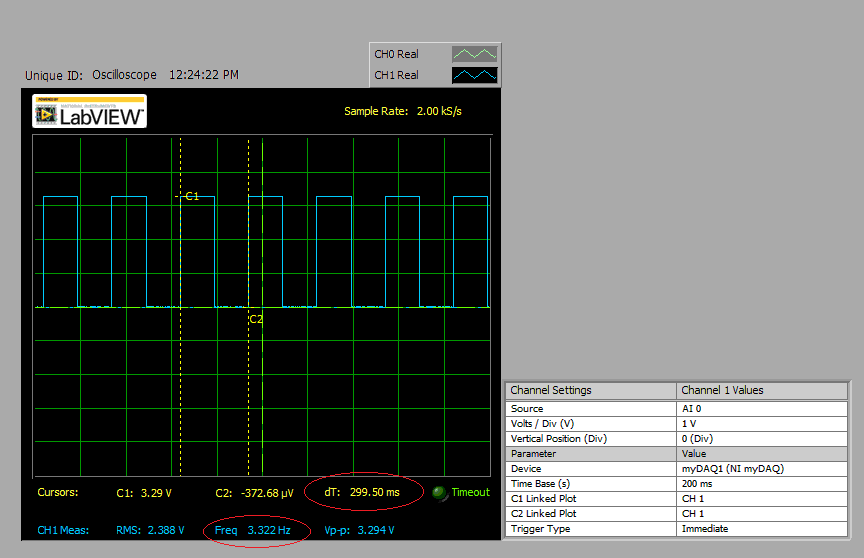Image resolution: width=864 pixels, height=558 pixels.
Task: Click the Sample Rate 2.00 kS/s readout
Action: pyautogui.click(x=403, y=111)
